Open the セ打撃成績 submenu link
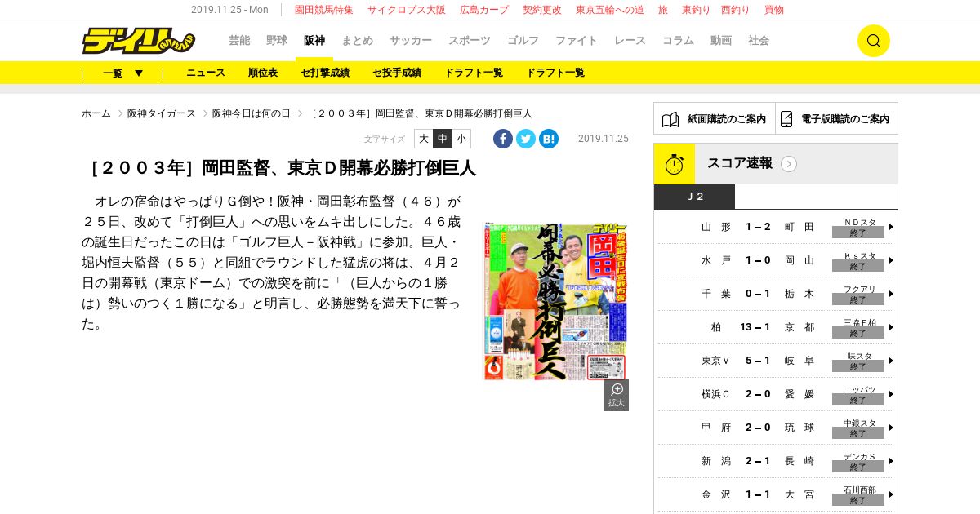Screen dimensions: 980x514 (x=325, y=73)
